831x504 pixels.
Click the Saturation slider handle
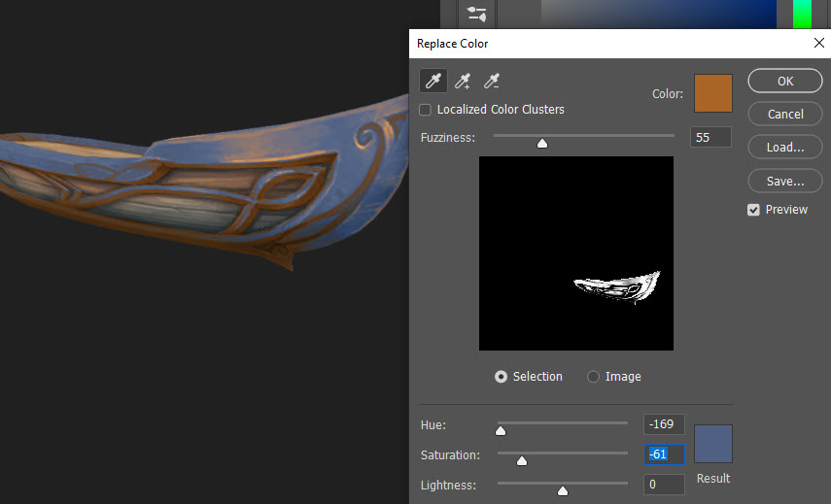click(x=522, y=460)
